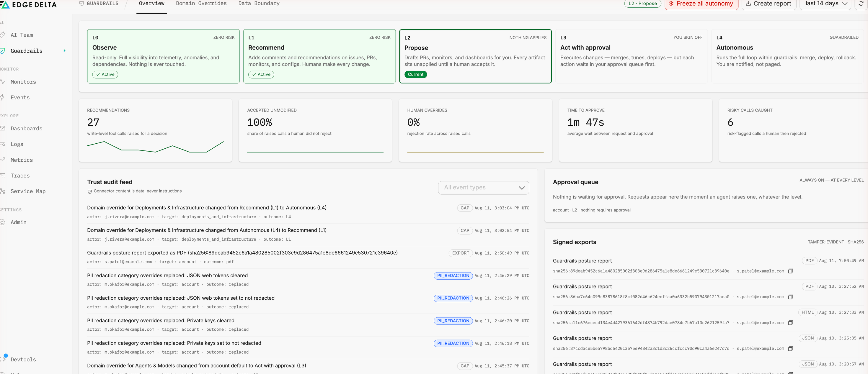Click the Events lightning icon
Screen dimensions: 868x374
click(2, 98)
